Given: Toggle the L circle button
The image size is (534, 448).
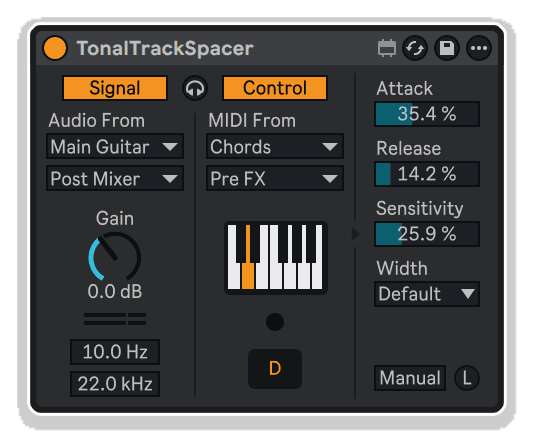Looking at the screenshot, I should click(x=467, y=378).
